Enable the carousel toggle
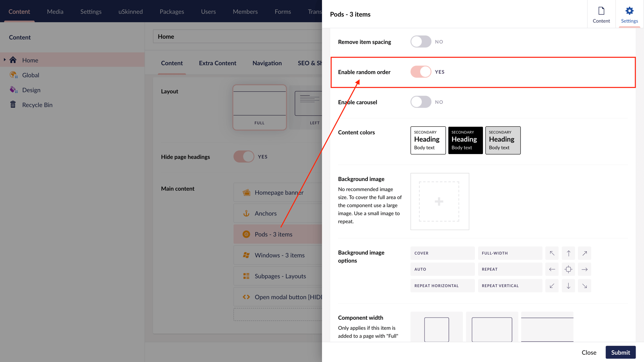The height and width of the screenshot is (362, 644). [x=421, y=102]
